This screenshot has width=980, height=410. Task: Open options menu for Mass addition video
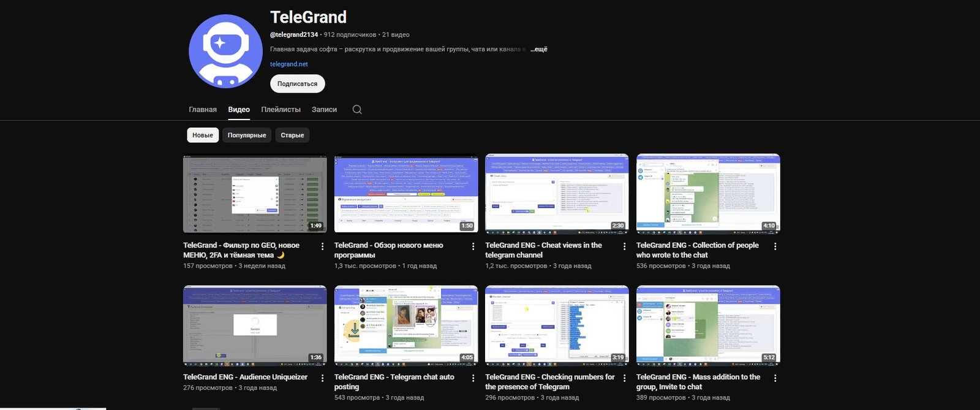[775, 378]
